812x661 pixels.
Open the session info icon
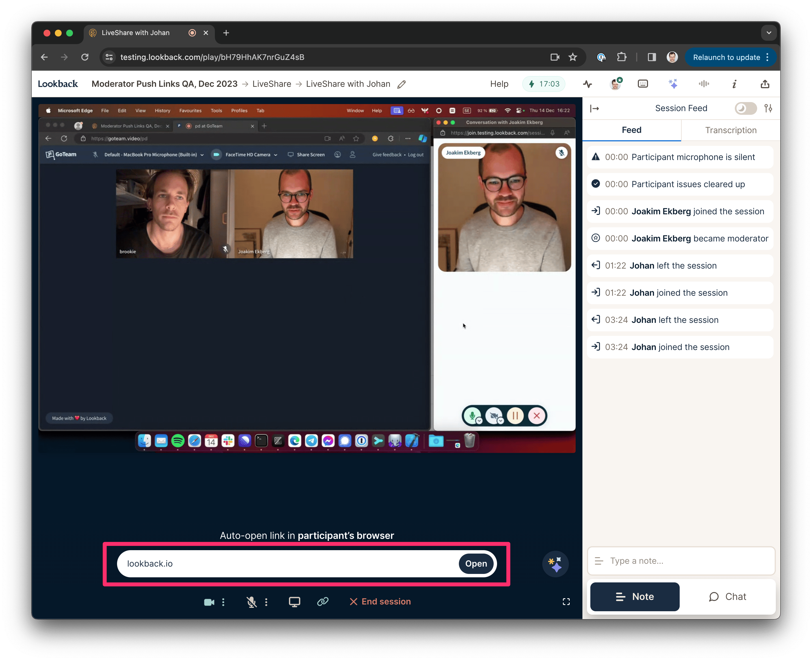click(x=734, y=84)
